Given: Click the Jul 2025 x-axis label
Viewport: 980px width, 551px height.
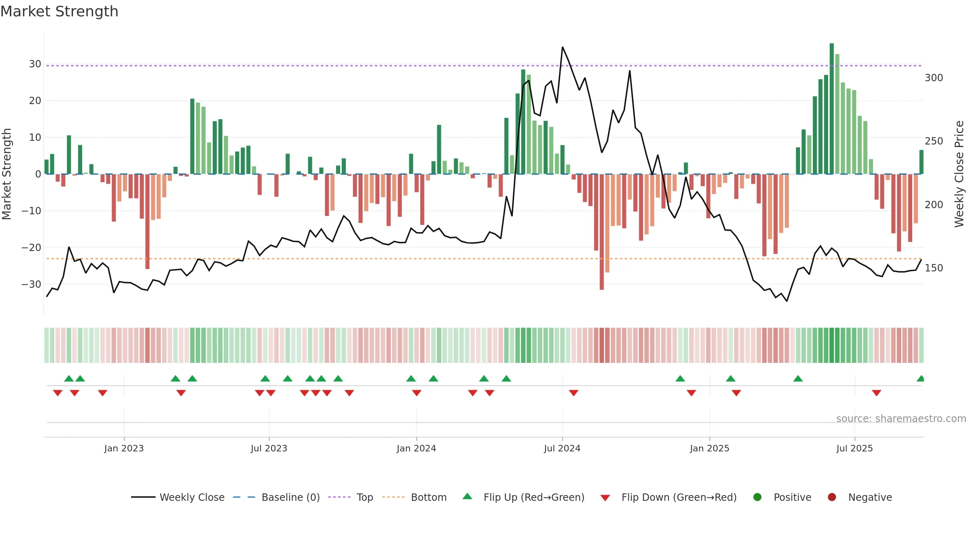Looking at the screenshot, I should 855,448.
